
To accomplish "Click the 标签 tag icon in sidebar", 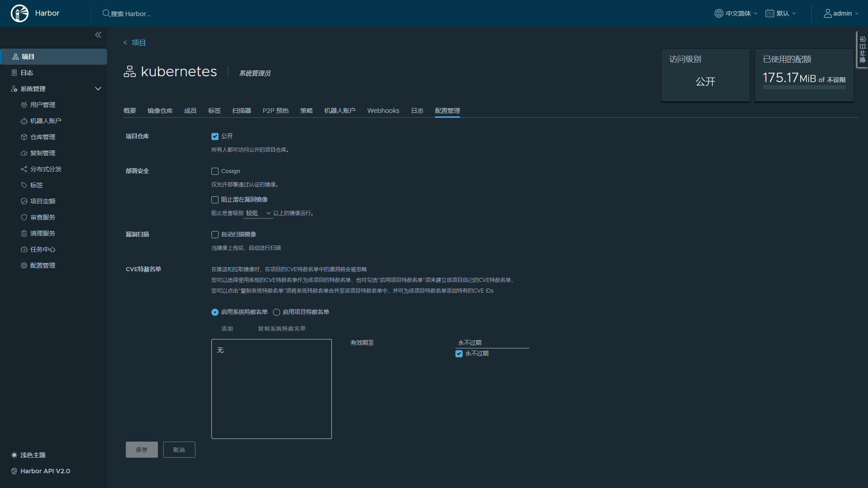I will click(x=24, y=185).
